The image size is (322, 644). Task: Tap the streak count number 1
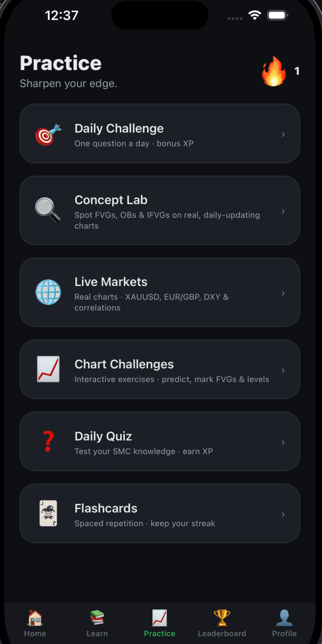click(x=297, y=71)
